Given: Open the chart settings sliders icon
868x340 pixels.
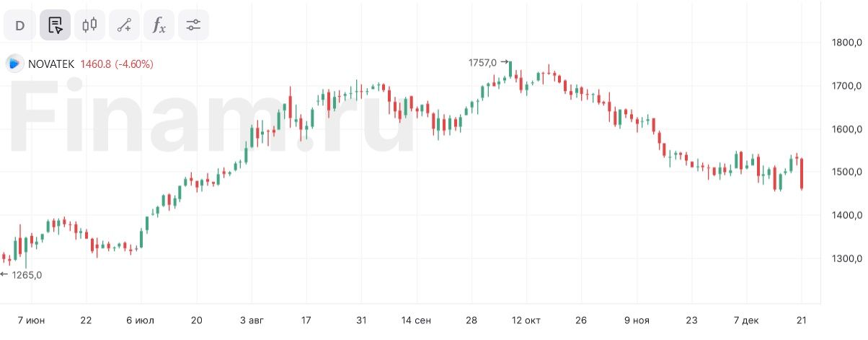Looking at the screenshot, I should (193, 25).
